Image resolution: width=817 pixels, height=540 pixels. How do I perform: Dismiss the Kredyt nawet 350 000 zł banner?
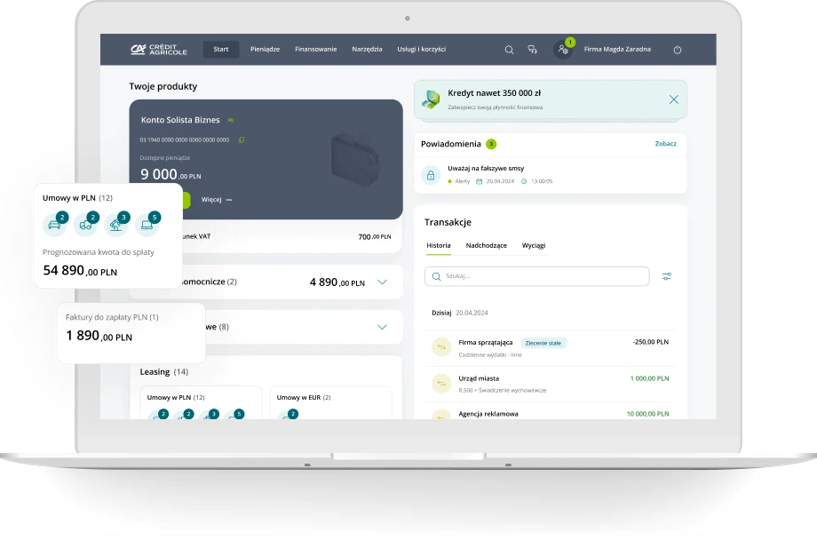pyautogui.click(x=673, y=99)
